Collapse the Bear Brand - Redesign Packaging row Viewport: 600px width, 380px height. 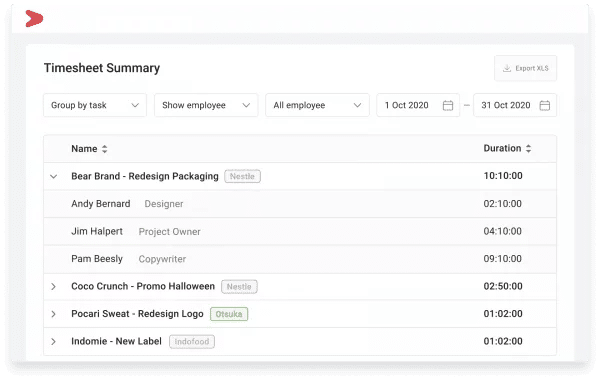(54, 176)
